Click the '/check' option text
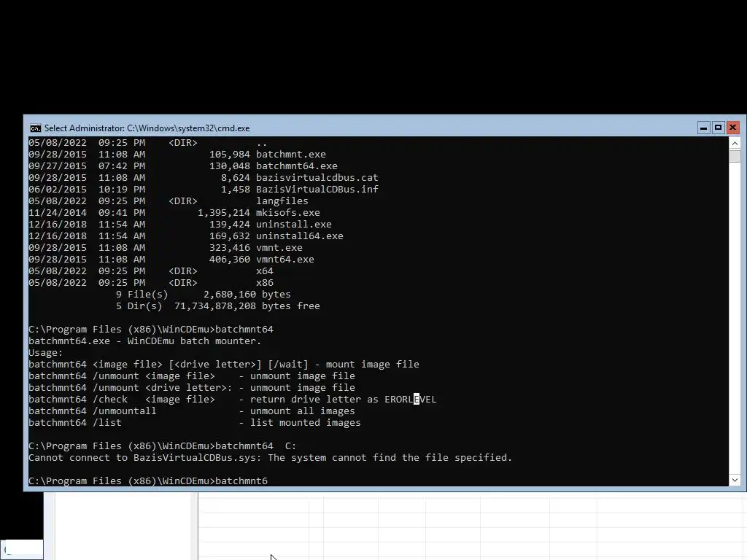 (x=110, y=399)
